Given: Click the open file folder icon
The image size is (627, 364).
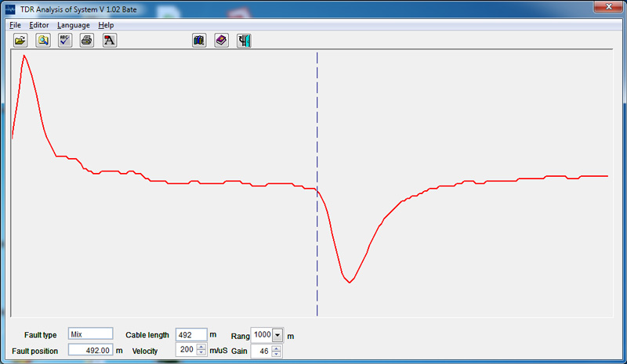Looking at the screenshot, I should coord(20,41).
